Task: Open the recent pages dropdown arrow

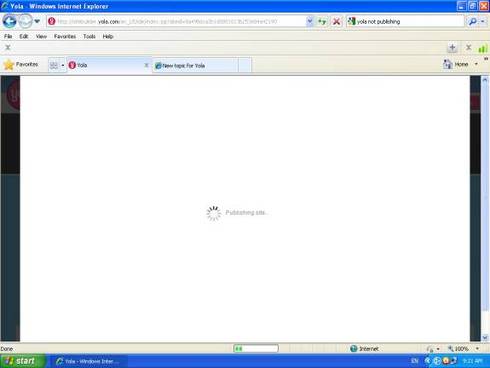Action: coord(37,21)
